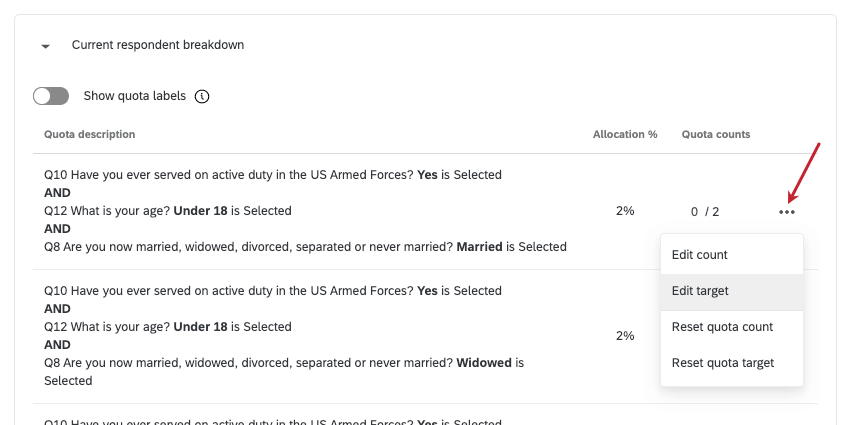Viewport: 850px width, 425px height.
Task: Select Reset quota count option
Action: [722, 327]
